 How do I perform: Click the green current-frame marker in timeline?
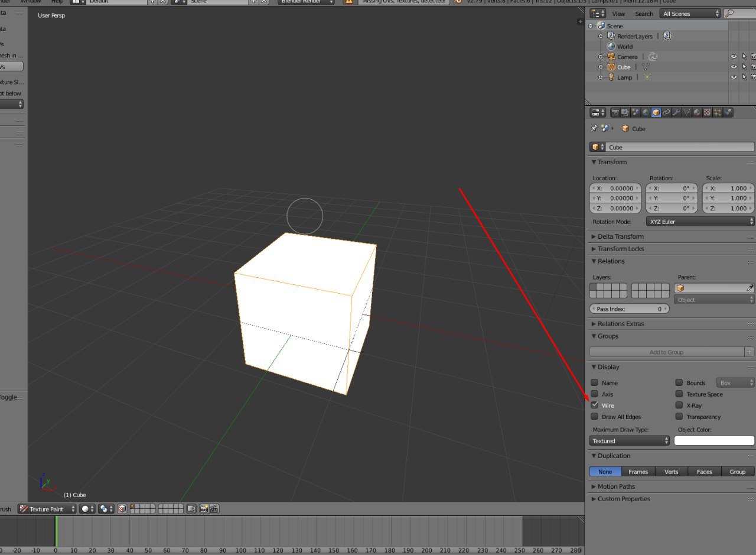click(56, 531)
